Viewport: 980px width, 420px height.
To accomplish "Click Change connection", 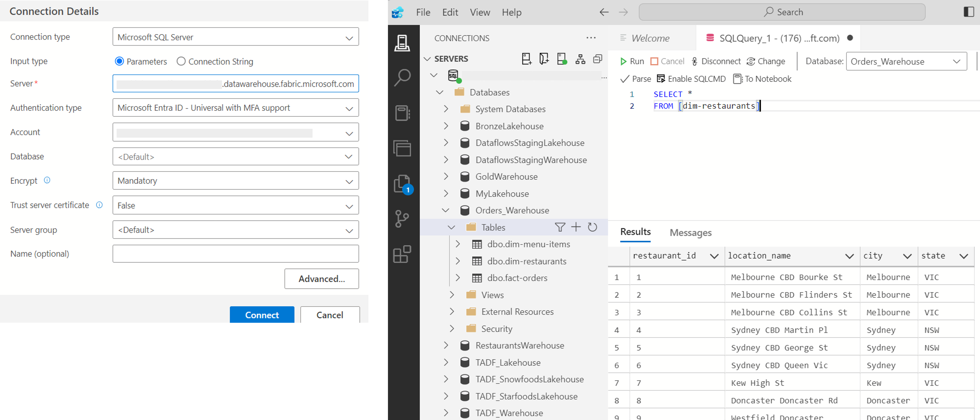I will (x=766, y=62).
